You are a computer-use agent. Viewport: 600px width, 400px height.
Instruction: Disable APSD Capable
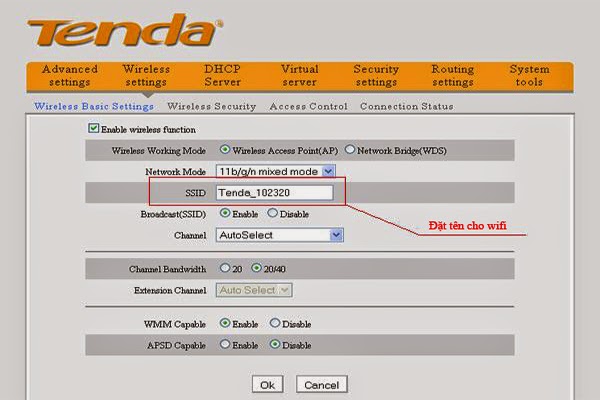point(275,344)
